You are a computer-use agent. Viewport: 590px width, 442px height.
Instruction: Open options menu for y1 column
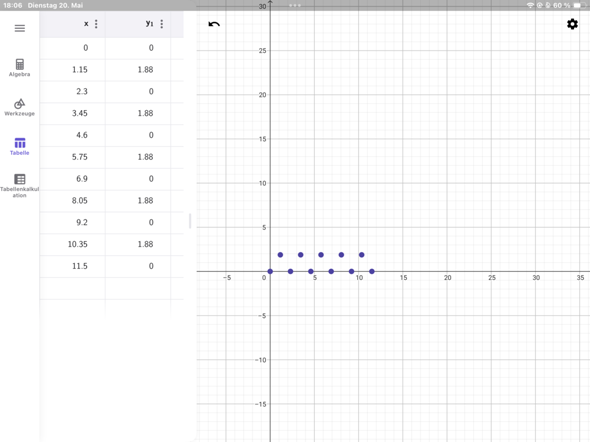pyautogui.click(x=162, y=24)
